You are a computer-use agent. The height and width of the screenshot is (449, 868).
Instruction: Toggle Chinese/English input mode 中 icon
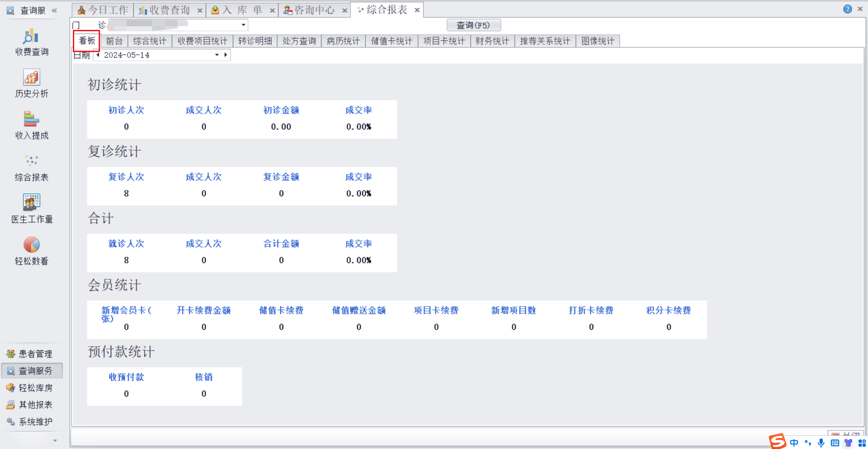(x=794, y=443)
